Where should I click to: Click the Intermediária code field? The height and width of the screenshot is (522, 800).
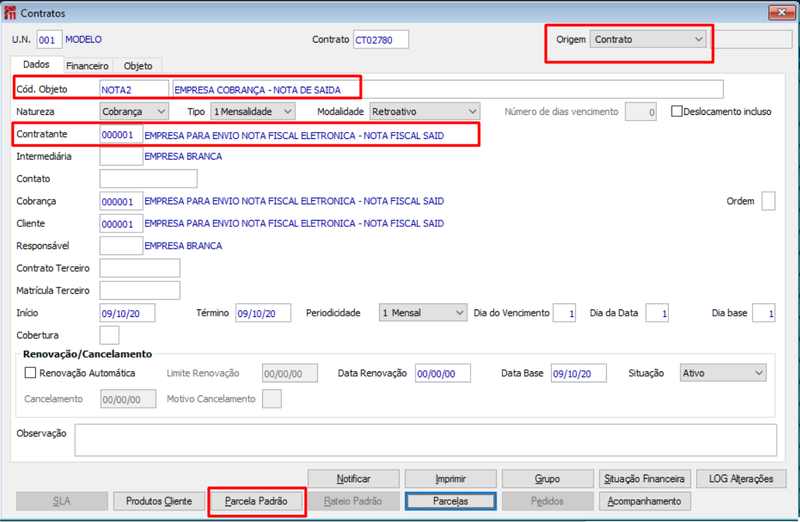click(x=121, y=156)
